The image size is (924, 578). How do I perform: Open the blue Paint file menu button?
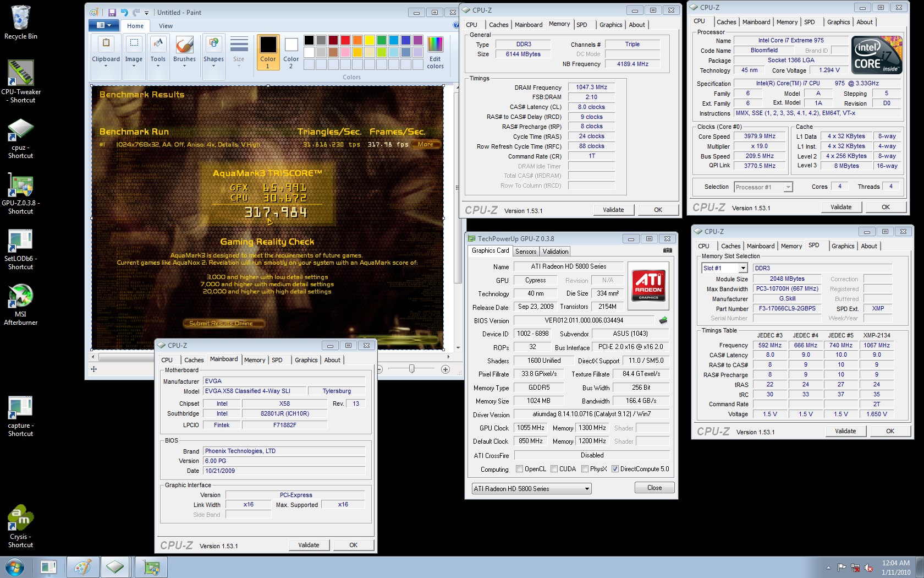coord(104,25)
